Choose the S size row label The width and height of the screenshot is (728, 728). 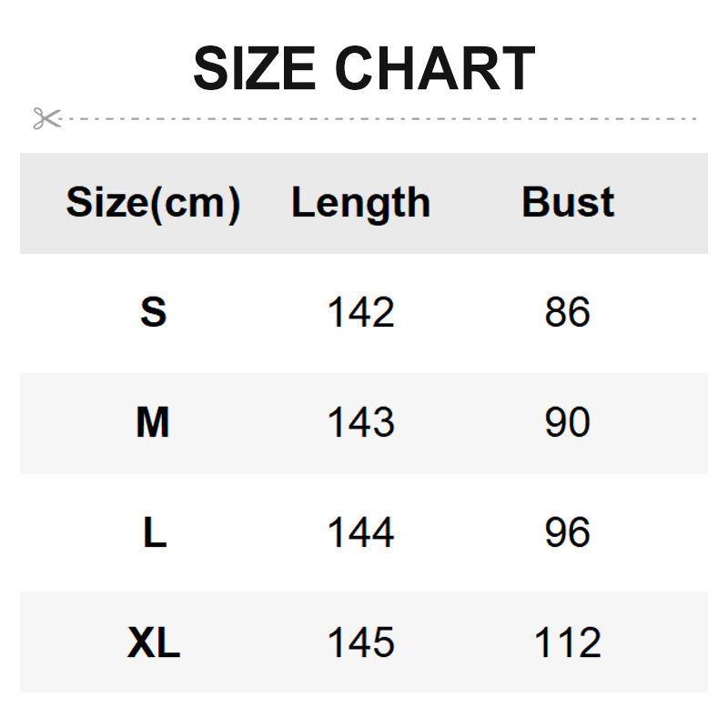(154, 313)
